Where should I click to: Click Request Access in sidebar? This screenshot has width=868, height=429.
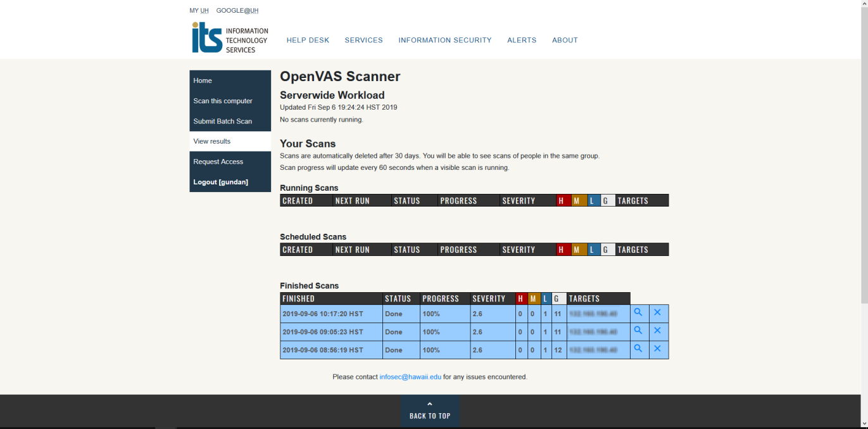(218, 162)
